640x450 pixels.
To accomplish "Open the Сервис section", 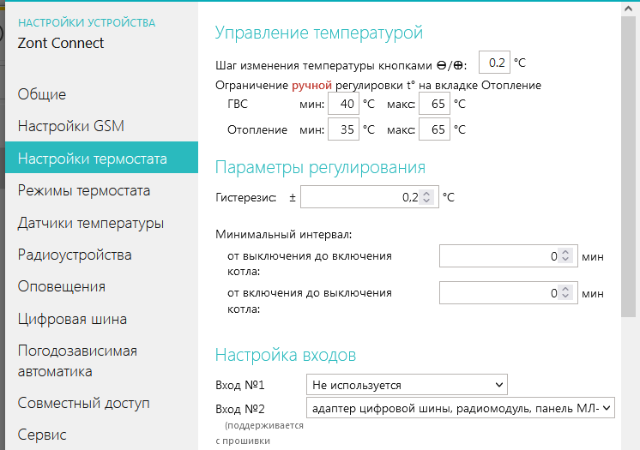I will (x=42, y=435).
